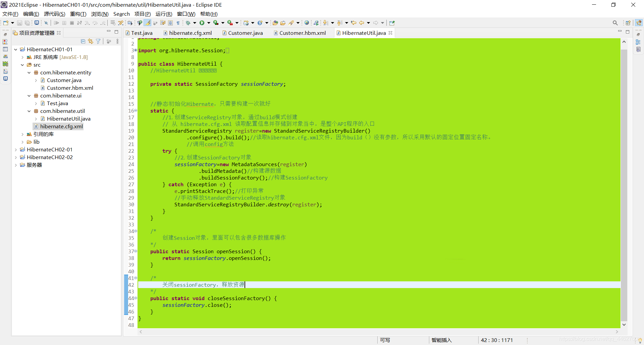Click the Next Annotation arrow icon
Image resolution: width=644 pixels, height=345 pixels.
click(325, 23)
